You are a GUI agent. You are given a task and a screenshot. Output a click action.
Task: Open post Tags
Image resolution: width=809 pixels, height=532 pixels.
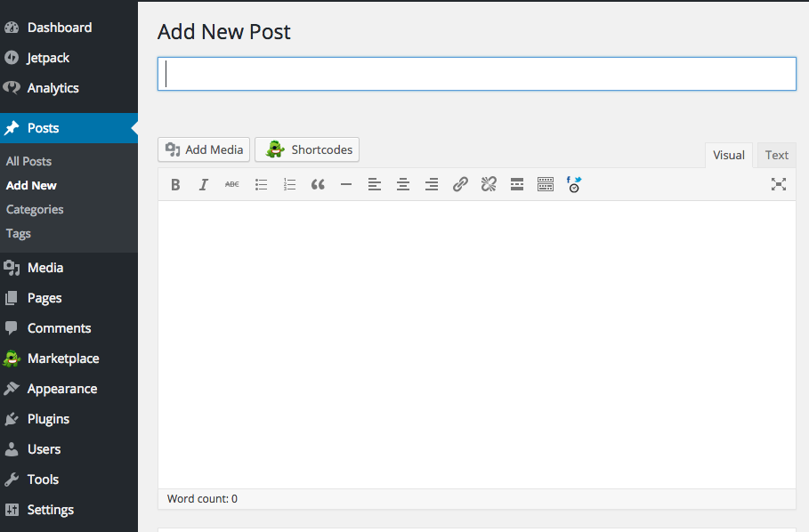tap(19, 233)
